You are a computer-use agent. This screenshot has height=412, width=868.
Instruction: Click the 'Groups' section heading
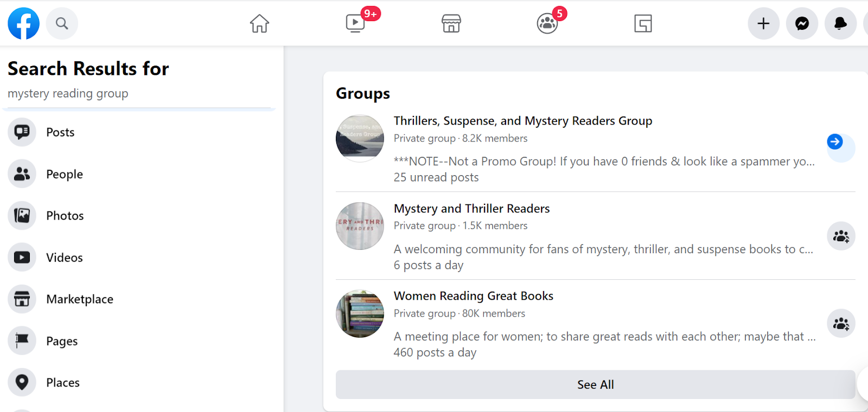tap(363, 93)
